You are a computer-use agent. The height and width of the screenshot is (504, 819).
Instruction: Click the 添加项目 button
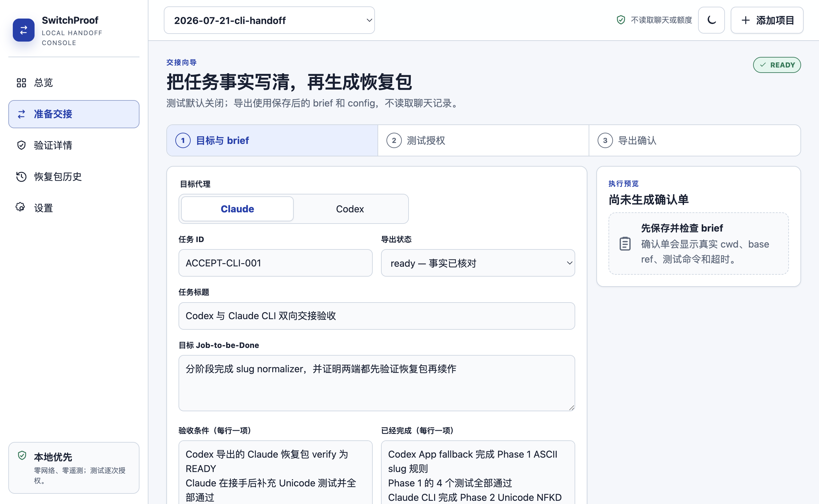pos(767,20)
